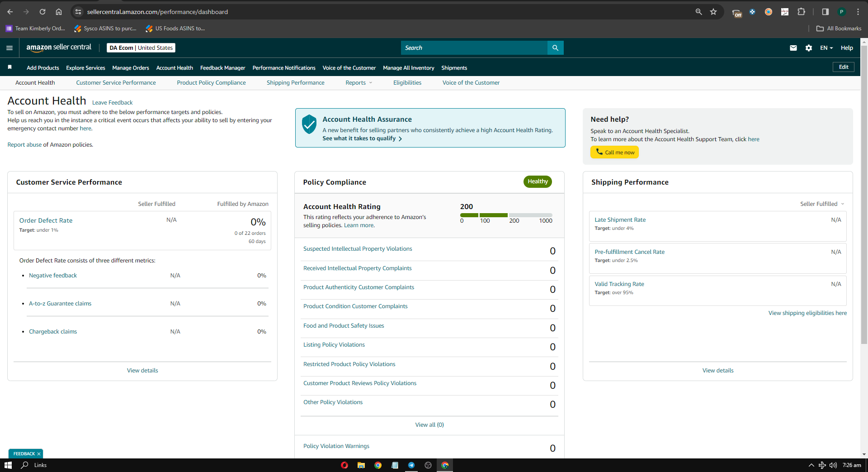Image resolution: width=868 pixels, height=472 pixels.
Task: Open the Order Defect Rate link
Action: click(46, 220)
